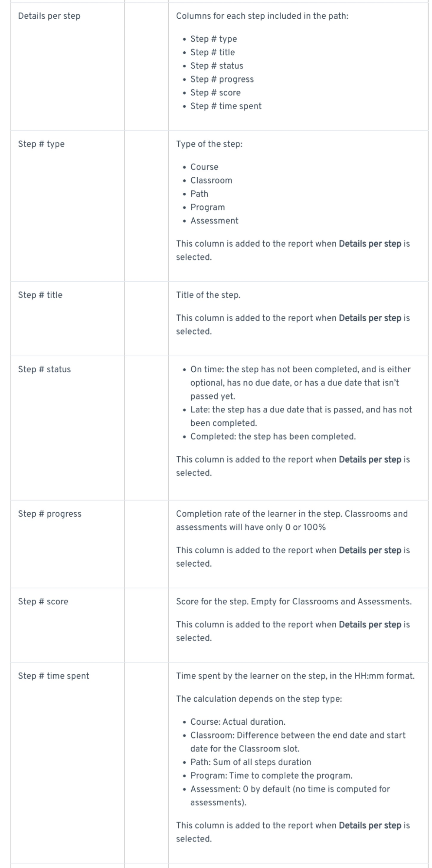Click the 'Completed: the step has been completed' bullet

273,437
